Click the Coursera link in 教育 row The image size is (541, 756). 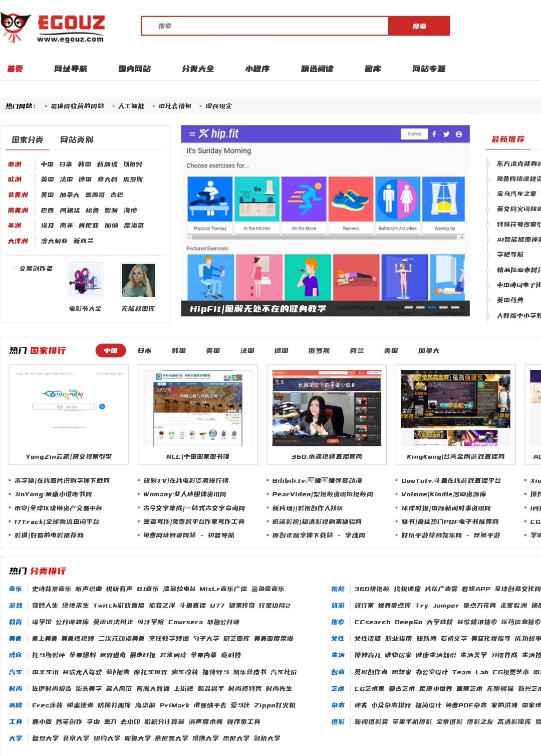[x=185, y=622]
